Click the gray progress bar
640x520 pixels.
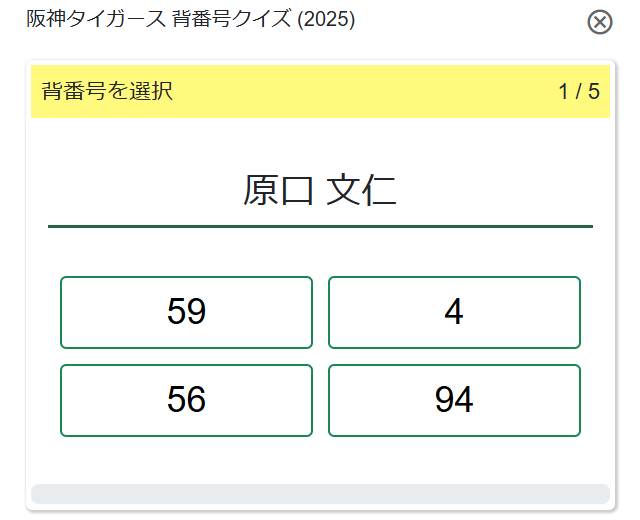pyautogui.click(x=320, y=494)
